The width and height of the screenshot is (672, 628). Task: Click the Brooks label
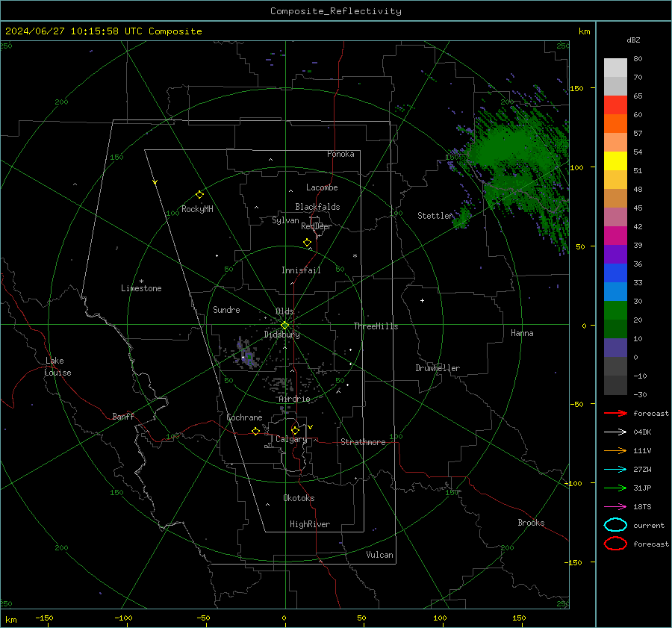pos(531,523)
